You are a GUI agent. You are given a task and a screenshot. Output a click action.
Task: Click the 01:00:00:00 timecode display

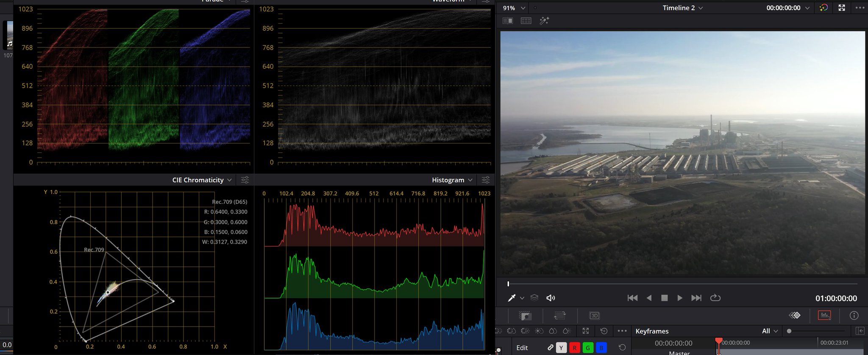click(836, 298)
